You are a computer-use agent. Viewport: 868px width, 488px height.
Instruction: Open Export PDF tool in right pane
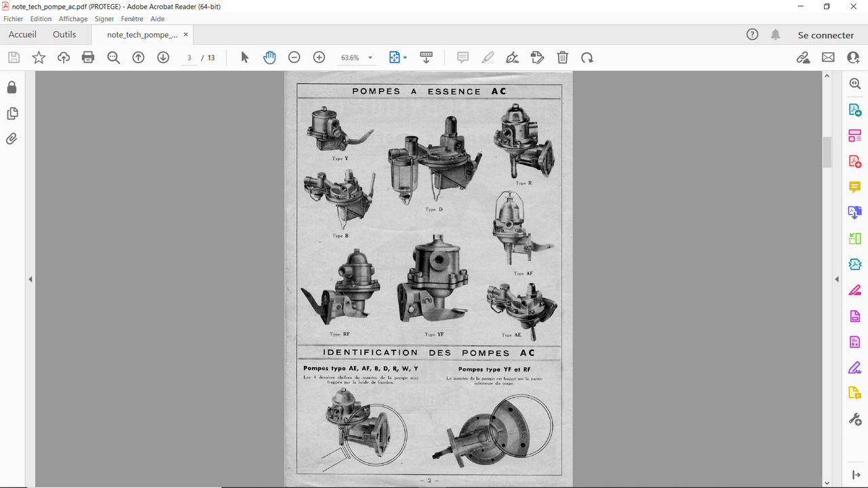click(855, 110)
